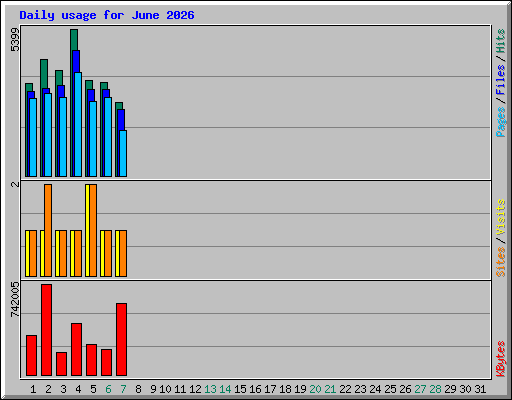Click the 'Hits' legend label
Image resolution: width=512 pixels, height=400 pixels.
click(500, 41)
